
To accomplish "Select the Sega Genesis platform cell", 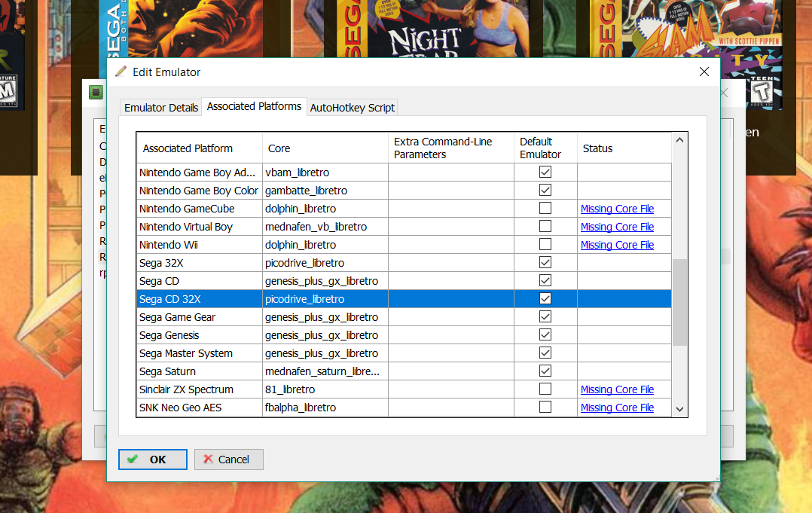I will pyautogui.click(x=200, y=335).
